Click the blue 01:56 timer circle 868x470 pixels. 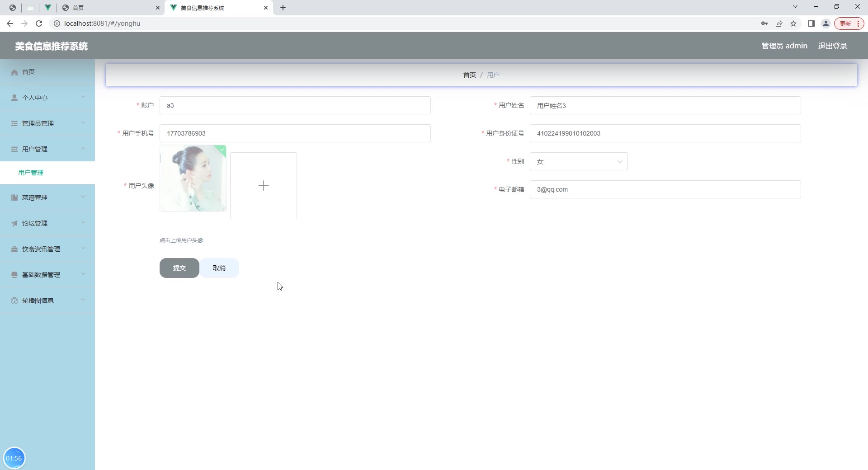pyautogui.click(x=14, y=458)
